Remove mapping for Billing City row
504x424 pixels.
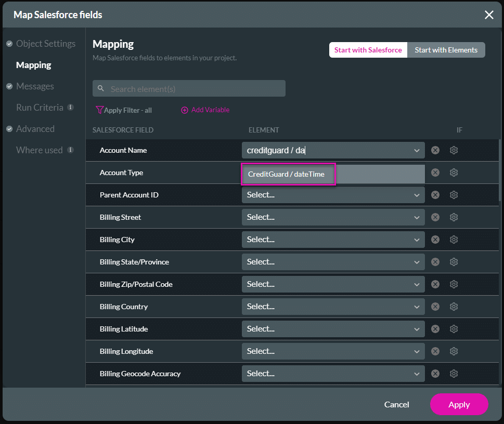pos(435,240)
